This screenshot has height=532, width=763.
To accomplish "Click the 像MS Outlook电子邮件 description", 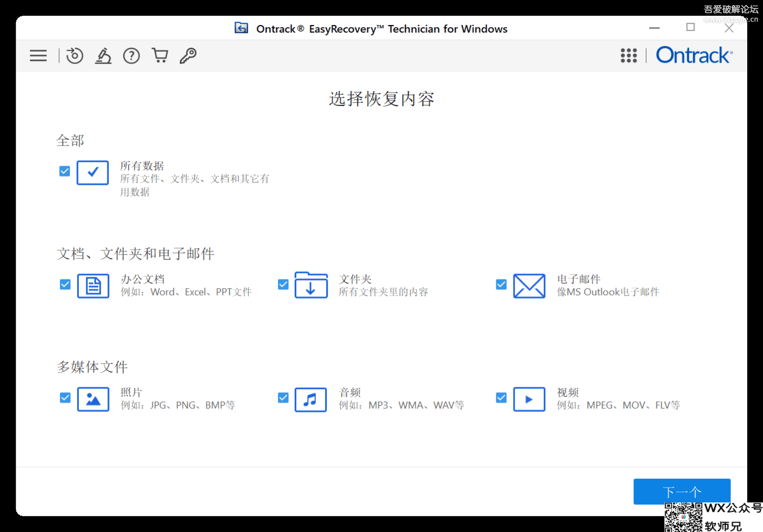I will [x=608, y=292].
